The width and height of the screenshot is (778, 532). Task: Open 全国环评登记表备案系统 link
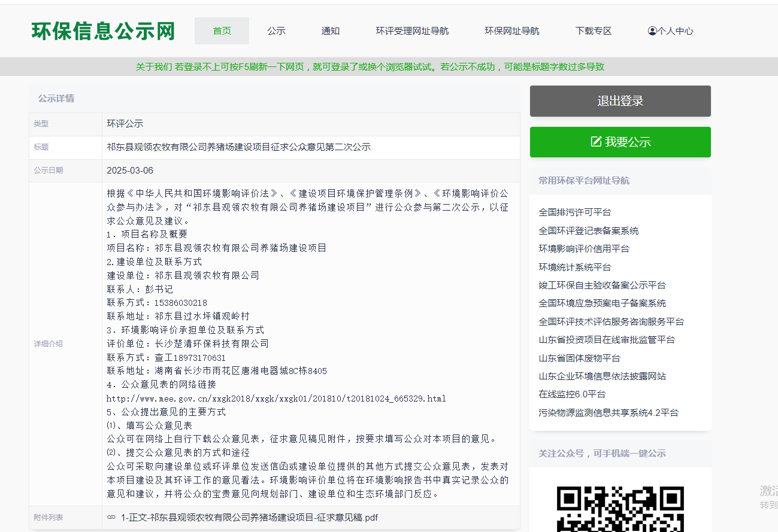click(x=588, y=231)
